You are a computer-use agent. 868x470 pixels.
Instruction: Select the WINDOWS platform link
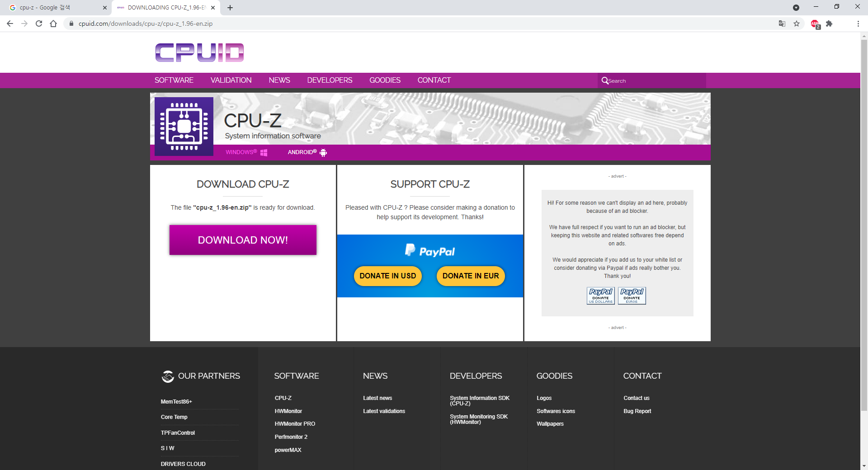pyautogui.click(x=241, y=152)
